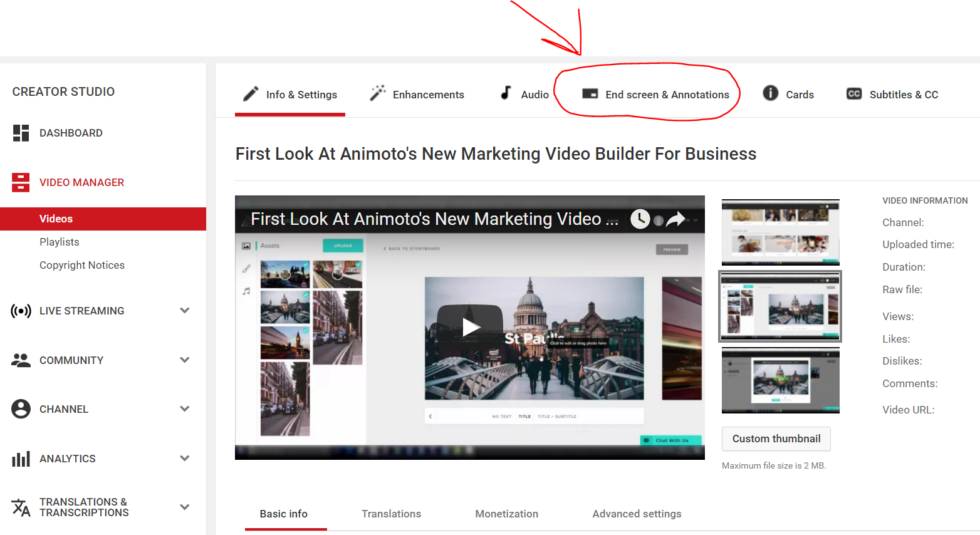Open the Audio tab
The image size is (980, 535).
coord(524,95)
